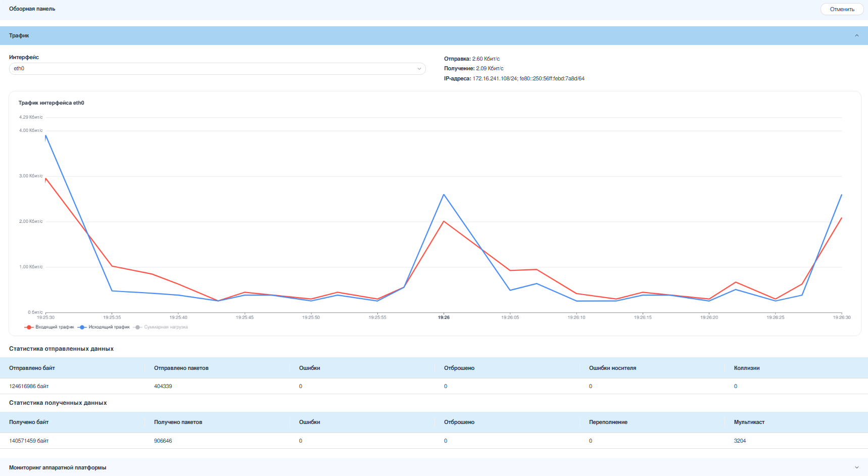Click the Ошибки носителя column header
Image resolution: width=868 pixels, height=476 pixels.
point(612,368)
